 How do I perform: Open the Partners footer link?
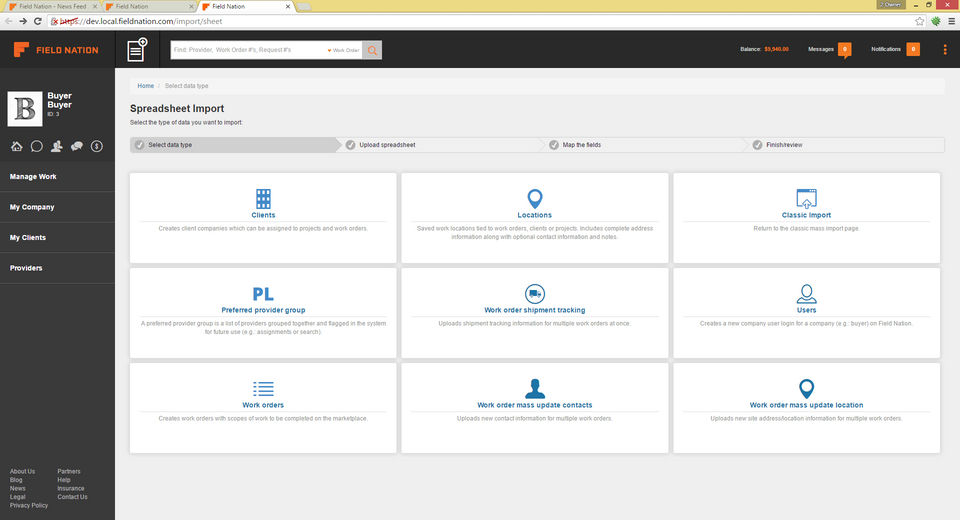click(69, 472)
